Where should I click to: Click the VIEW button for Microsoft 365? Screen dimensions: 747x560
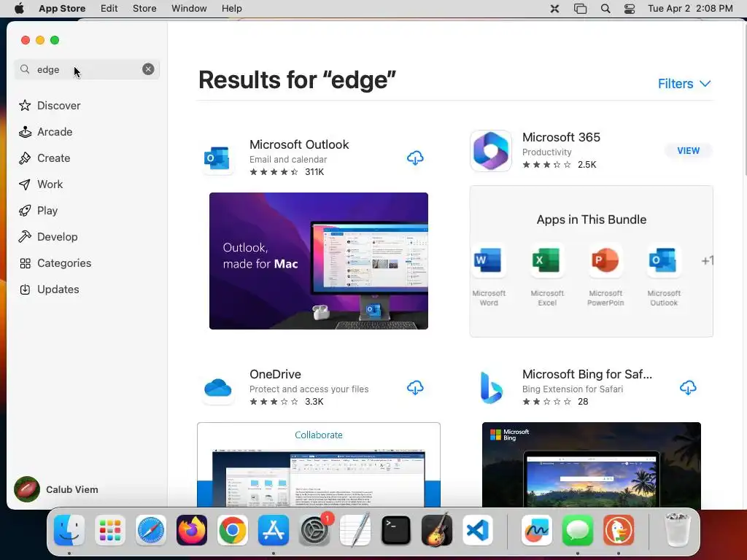click(x=689, y=150)
